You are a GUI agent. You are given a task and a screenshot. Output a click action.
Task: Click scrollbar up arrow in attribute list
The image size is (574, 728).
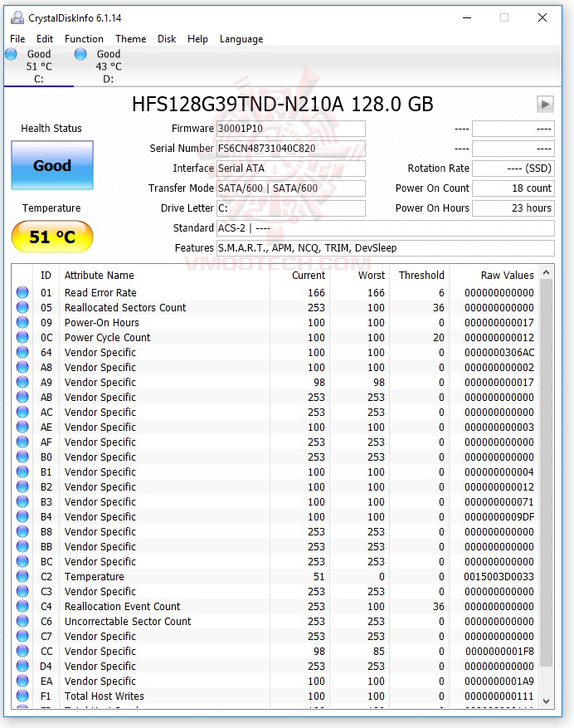coord(546,272)
